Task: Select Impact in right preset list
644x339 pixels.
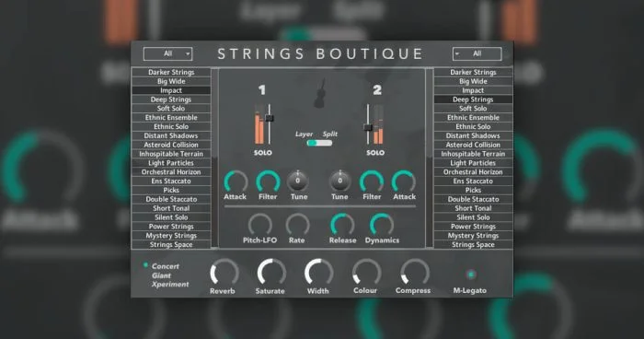Action: click(473, 90)
